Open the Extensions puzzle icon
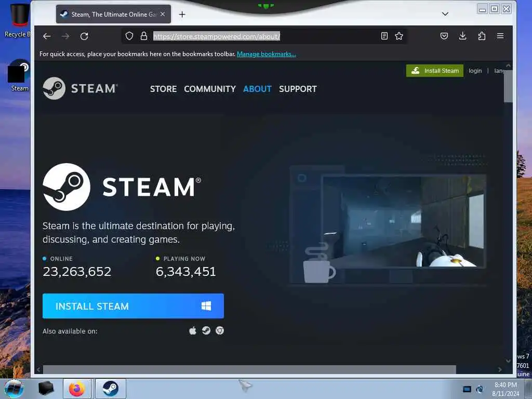532x399 pixels. (x=482, y=36)
